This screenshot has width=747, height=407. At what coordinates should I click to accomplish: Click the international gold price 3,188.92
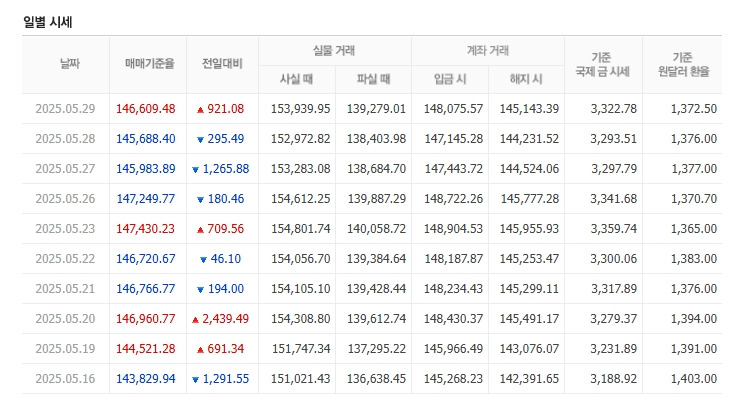tap(614, 379)
